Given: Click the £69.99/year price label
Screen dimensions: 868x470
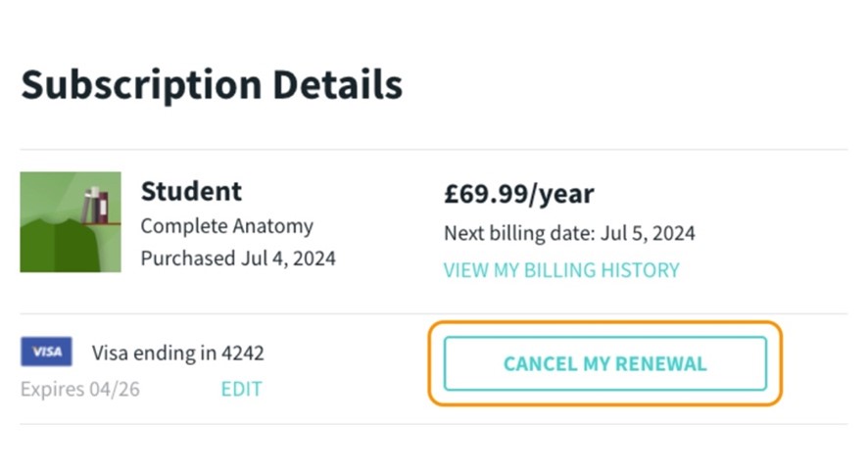Looking at the screenshot, I should [x=519, y=194].
